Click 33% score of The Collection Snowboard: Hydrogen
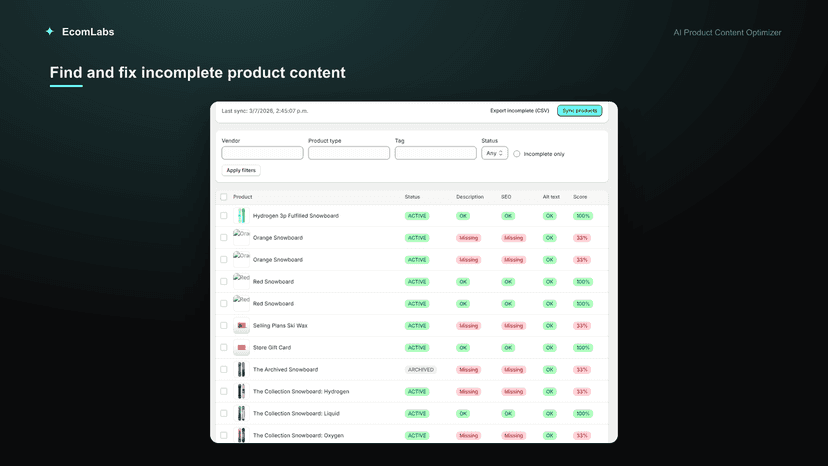828x466 pixels. point(582,392)
